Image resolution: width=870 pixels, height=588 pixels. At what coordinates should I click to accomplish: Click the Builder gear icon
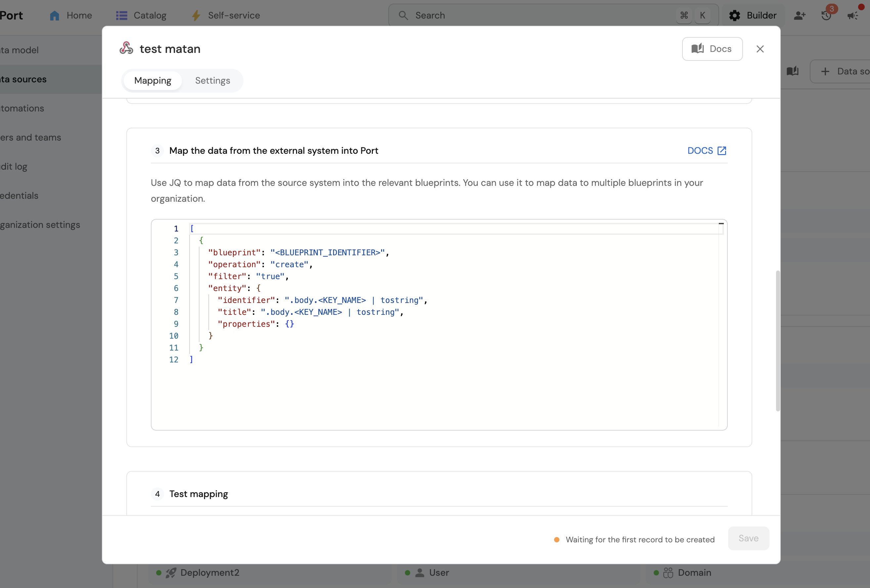click(x=734, y=15)
